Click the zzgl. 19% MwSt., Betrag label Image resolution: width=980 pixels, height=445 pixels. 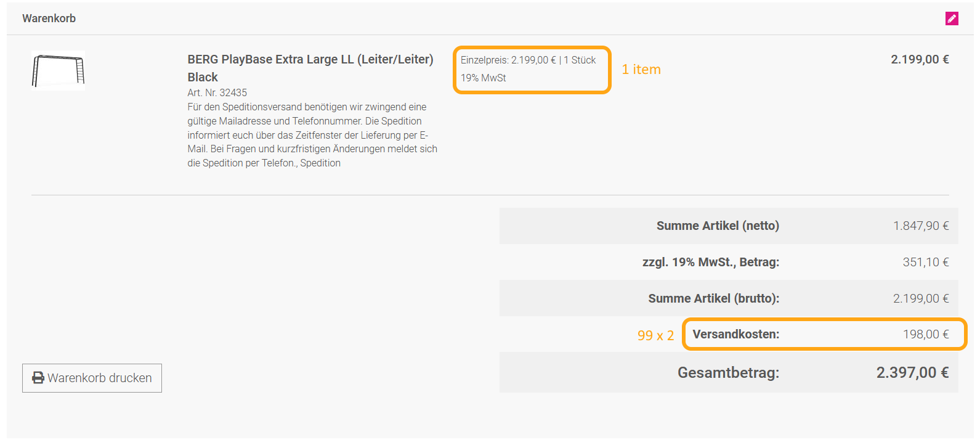[710, 262]
